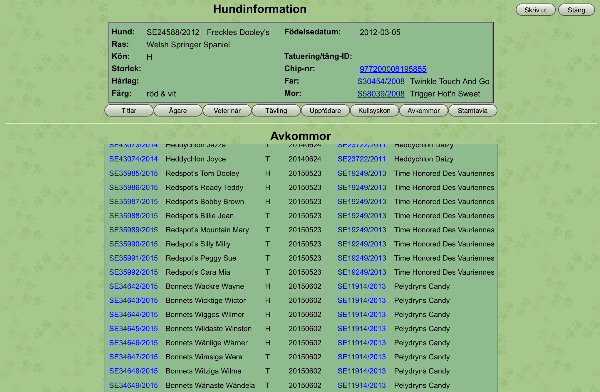Open offspring link SE35992/2015
This screenshot has height=392, width=600.
[x=134, y=273]
